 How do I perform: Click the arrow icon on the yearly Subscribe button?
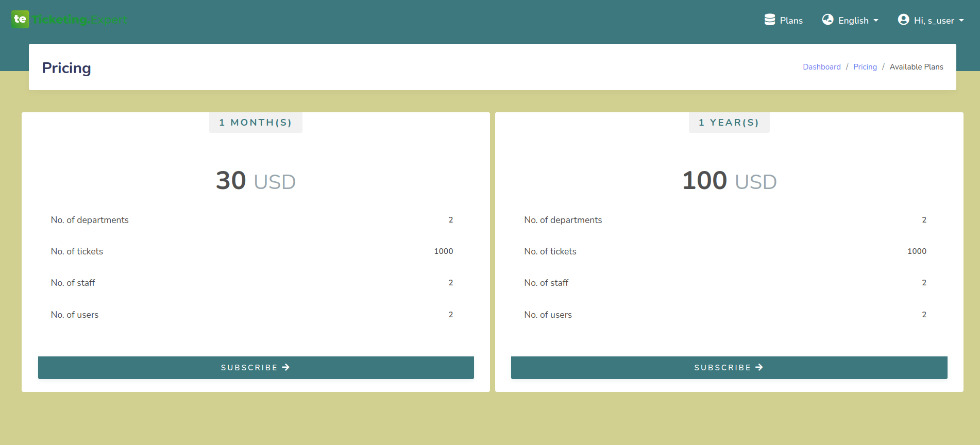(x=759, y=367)
